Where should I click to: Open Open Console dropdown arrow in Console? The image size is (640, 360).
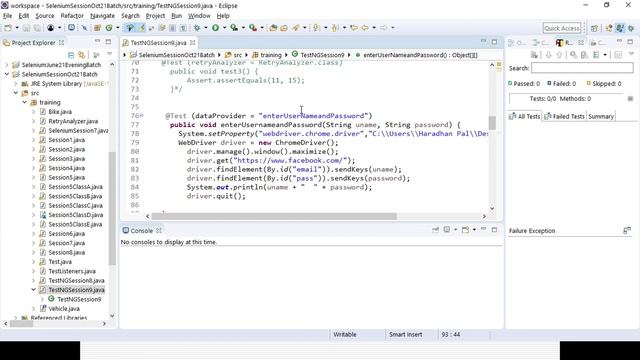click(x=474, y=230)
